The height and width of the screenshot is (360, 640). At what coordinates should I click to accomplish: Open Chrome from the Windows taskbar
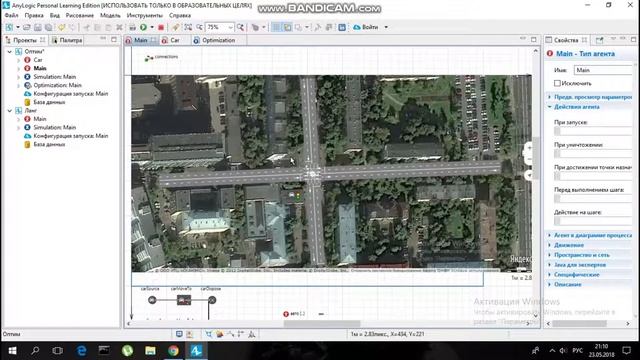coord(173,351)
